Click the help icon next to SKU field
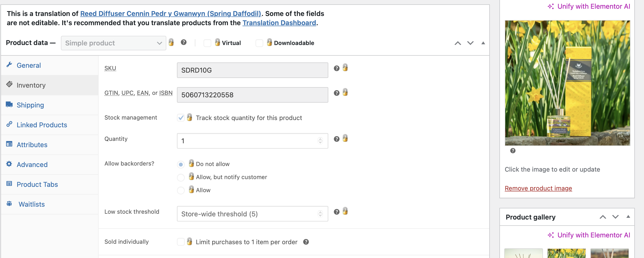644x258 pixels. [x=337, y=68]
